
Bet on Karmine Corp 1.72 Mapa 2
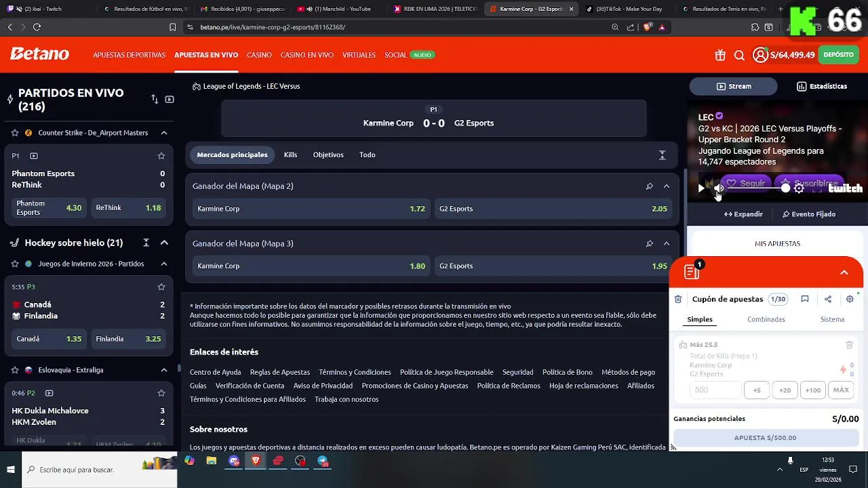pos(311,209)
